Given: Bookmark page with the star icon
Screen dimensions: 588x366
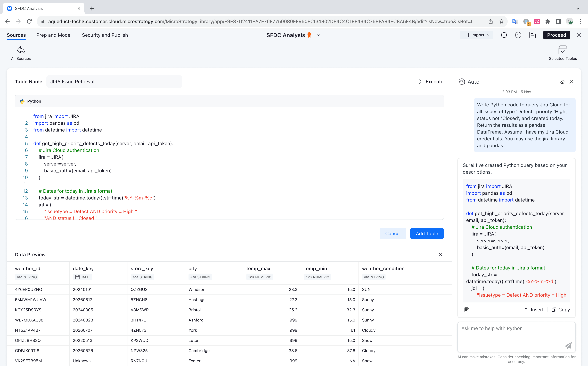Looking at the screenshot, I should tap(501, 22).
